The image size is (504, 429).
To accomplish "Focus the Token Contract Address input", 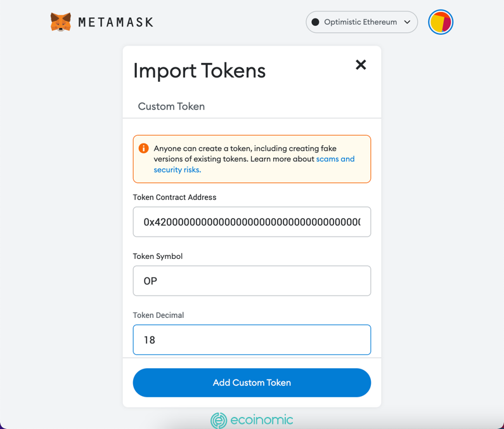I will (x=252, y=222).
